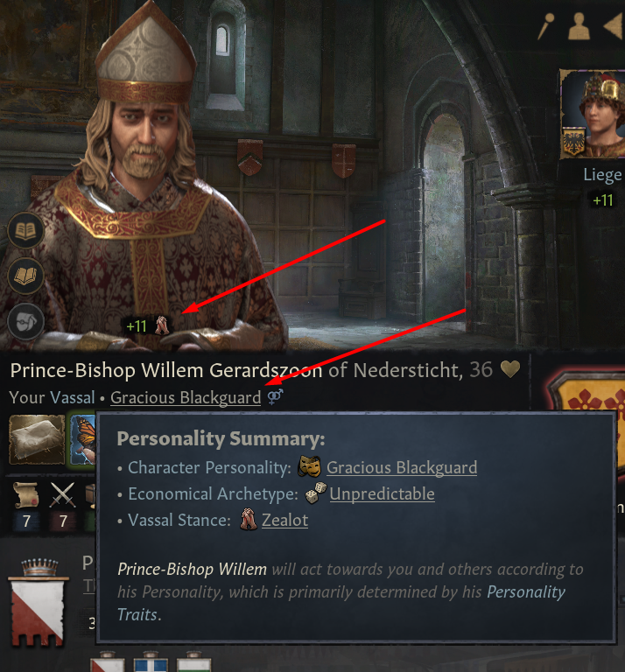Click the crossed swords martial skill icon
This screenshot has width=625, height=672.
(62, 495)
